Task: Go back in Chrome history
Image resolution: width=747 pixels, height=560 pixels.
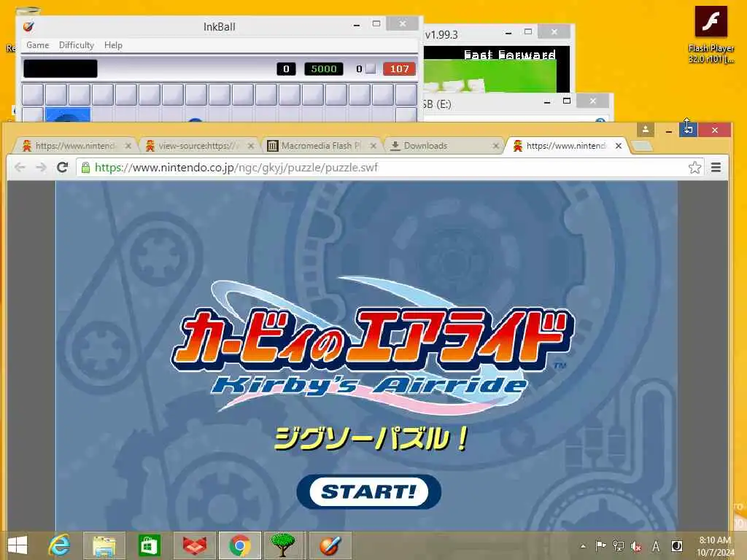Action: click(x=20, y=167)
